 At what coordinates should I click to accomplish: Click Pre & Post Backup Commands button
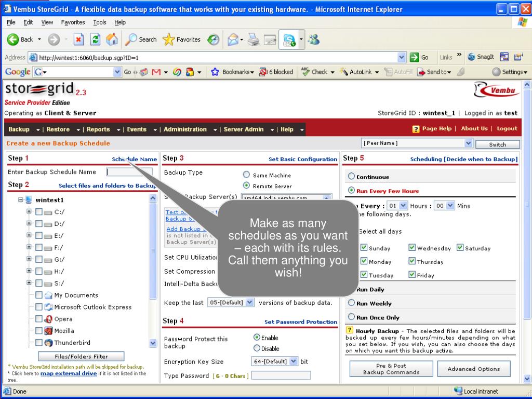391,369
